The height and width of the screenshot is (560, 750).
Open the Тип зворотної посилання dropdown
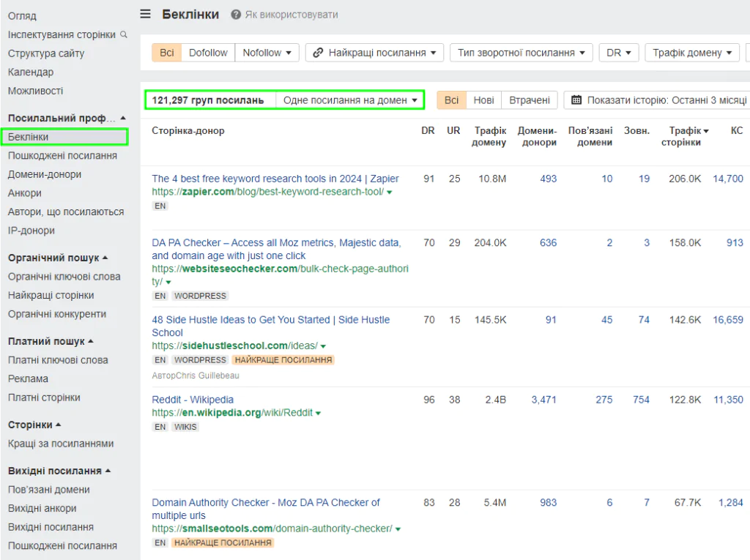point(521,53)
